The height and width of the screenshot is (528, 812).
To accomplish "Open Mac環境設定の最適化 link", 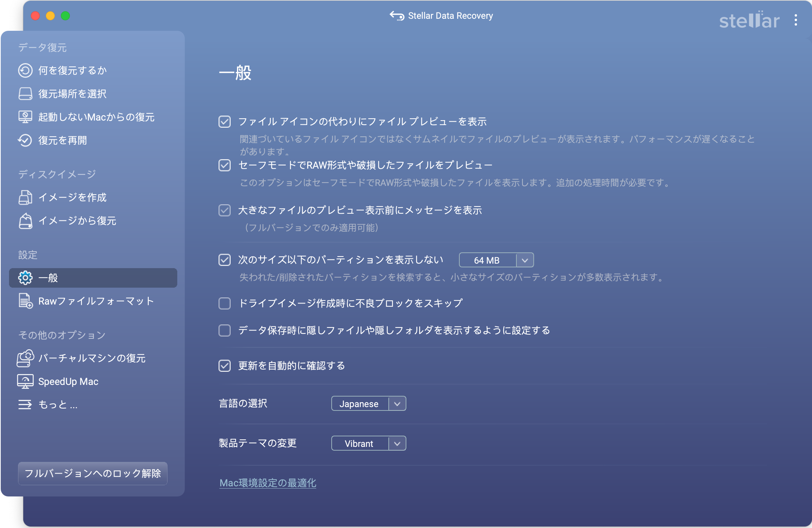I will tap(268, 483).
